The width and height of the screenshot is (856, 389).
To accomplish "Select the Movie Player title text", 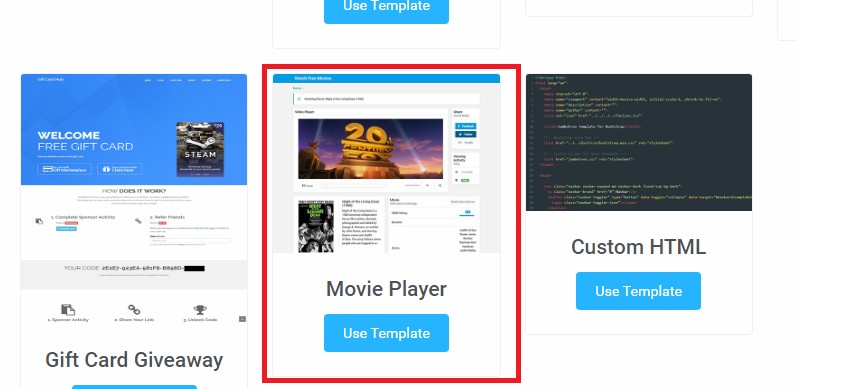I will (386, 289).
